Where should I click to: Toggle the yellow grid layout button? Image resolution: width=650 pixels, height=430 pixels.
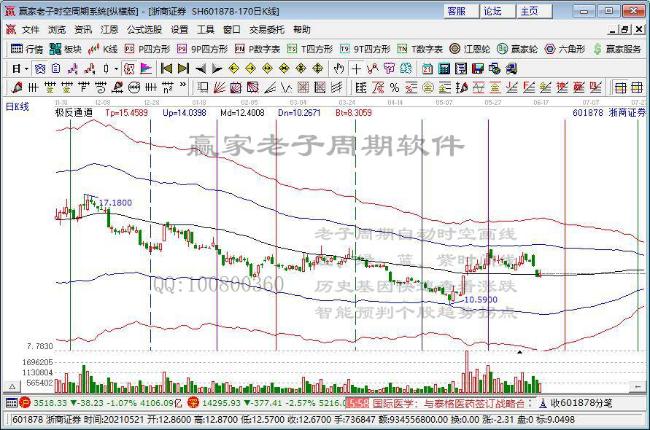coord(636,87)
